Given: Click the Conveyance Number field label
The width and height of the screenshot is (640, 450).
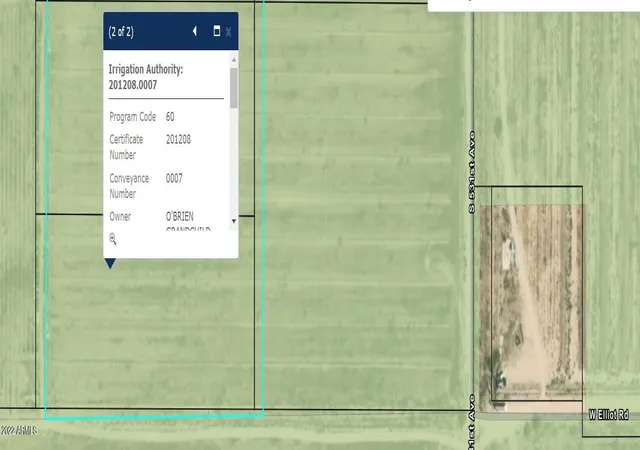Looking at the screenshot, I should pos(129,186).
